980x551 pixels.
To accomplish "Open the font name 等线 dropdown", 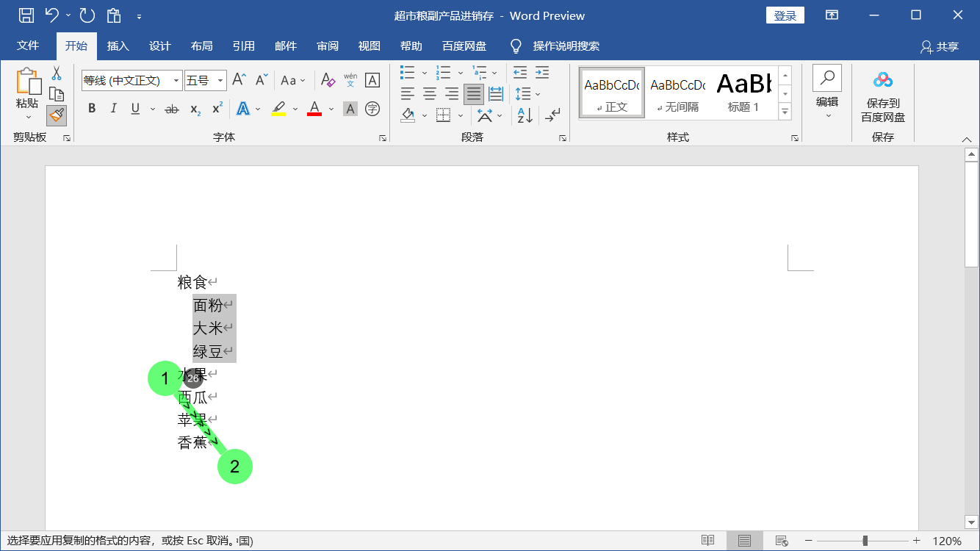I will pos(176,80).
